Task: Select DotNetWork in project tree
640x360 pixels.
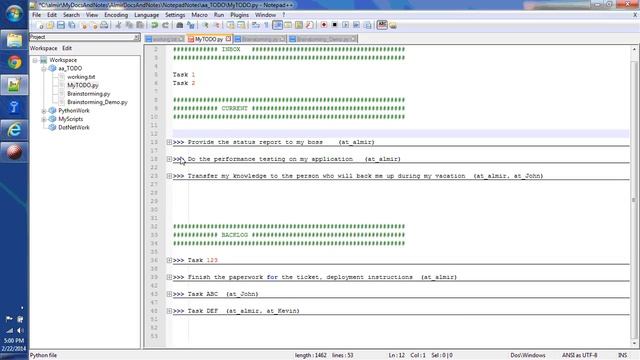Action: 74,127
